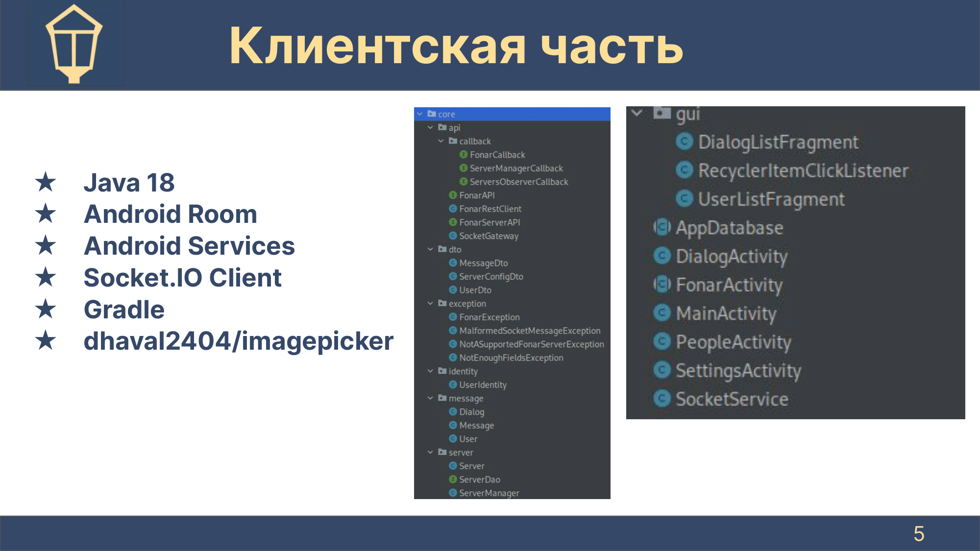The image size is (980, 551).
Task: Click the slide number 5
Action: pos(919,534)
